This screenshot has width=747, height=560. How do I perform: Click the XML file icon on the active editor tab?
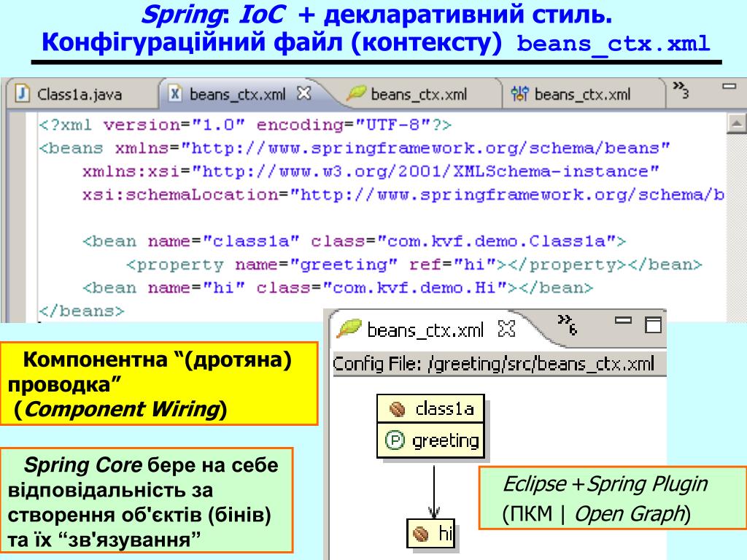pos(175,93)
